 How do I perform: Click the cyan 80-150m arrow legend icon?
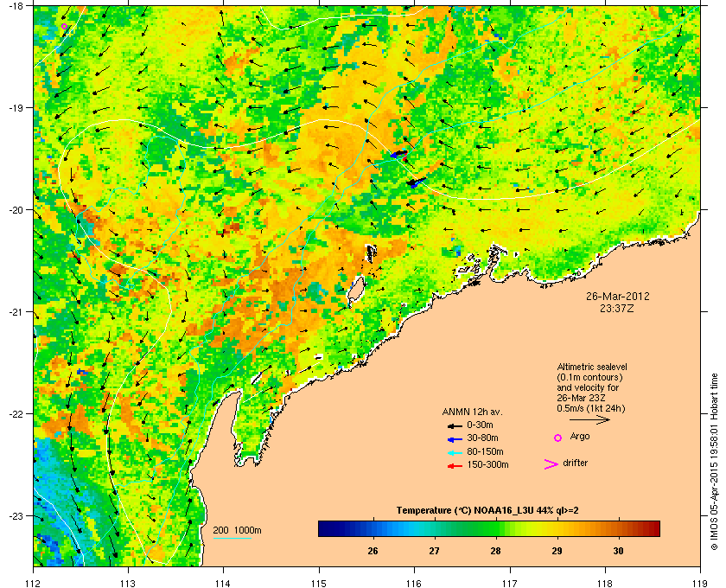[455, 452]
